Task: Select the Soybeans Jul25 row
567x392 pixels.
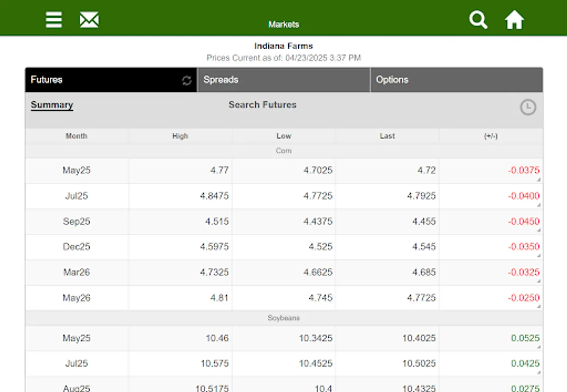Action: pos(76,363)
